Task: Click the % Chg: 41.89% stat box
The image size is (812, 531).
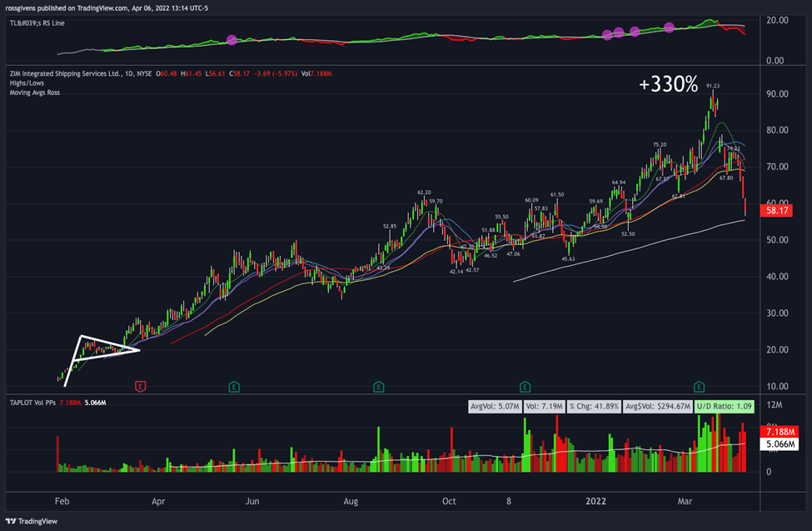Action: click(x=594, y=407)
